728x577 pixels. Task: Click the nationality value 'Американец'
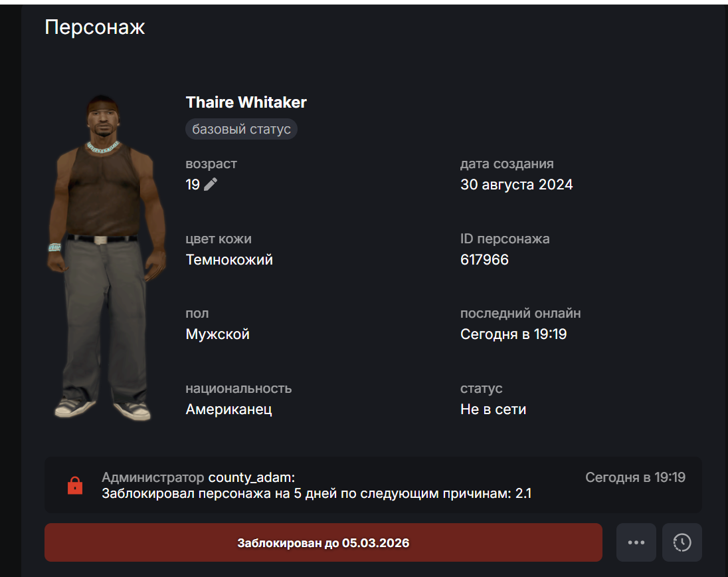click(x=229, y=409)
